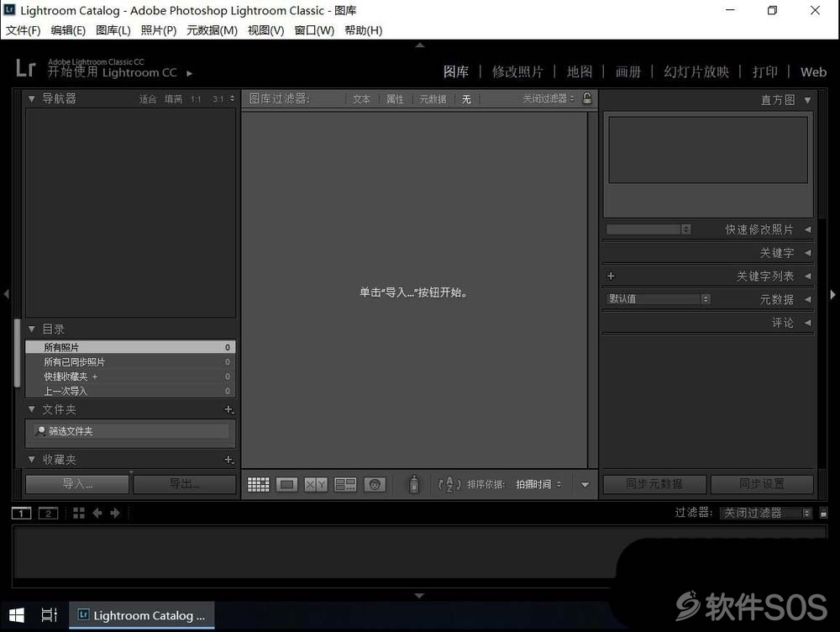
Task: Click the 导出... button
Action: click(184, 484)
